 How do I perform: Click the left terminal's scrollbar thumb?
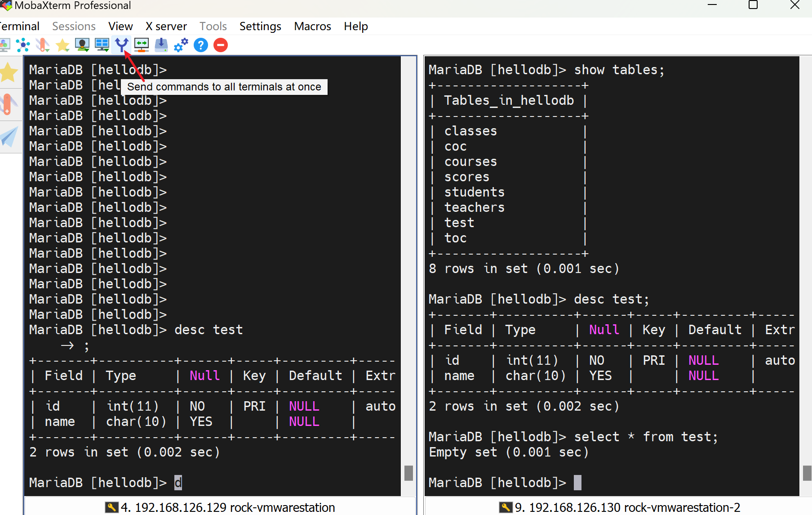(x=408, y=473)
